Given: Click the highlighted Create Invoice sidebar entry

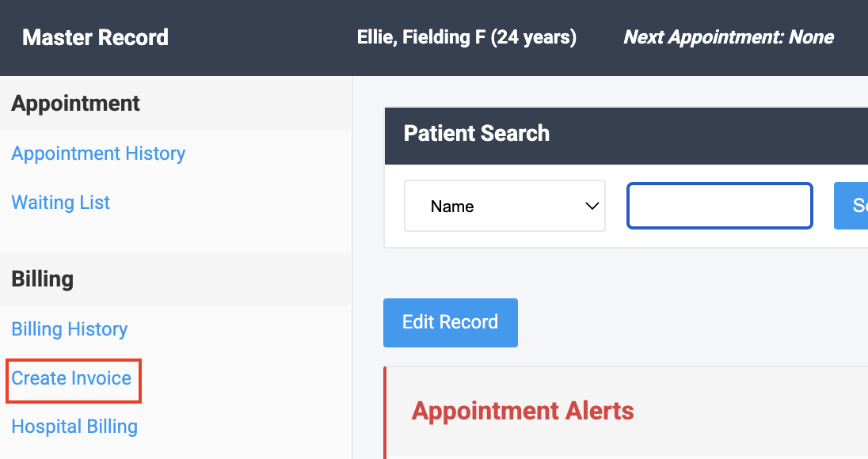Looking at the screenshot, I should [71, 379].
